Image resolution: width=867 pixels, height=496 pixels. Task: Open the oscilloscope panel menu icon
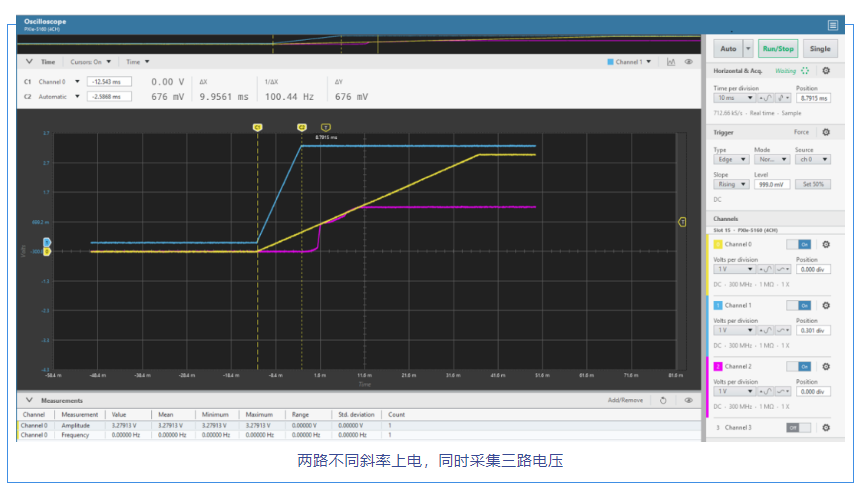click(x=833, y=25)
